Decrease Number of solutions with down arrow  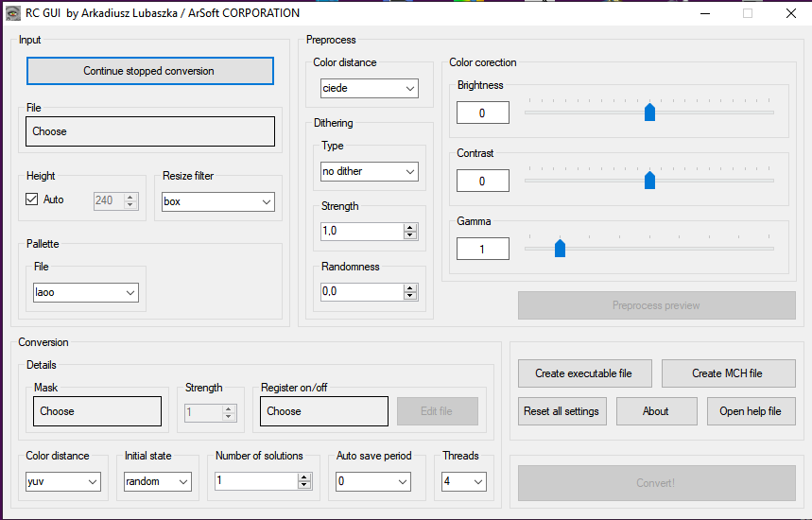coord(304,485)
